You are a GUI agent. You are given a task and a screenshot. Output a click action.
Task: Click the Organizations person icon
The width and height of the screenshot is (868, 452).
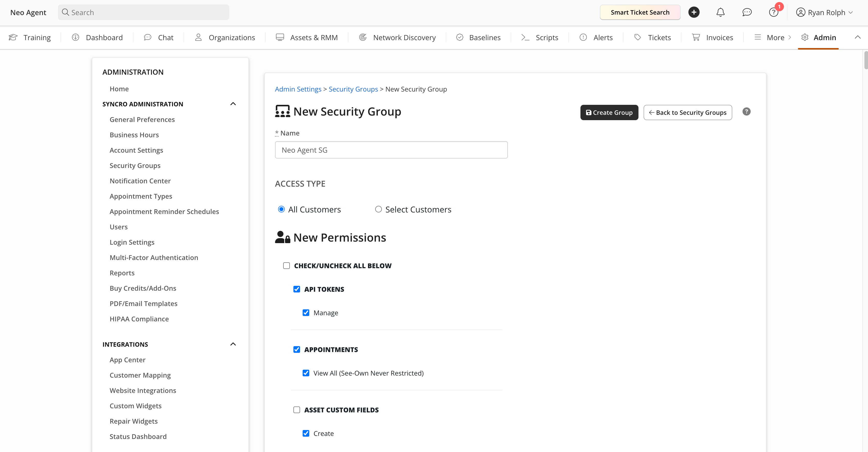198,37
